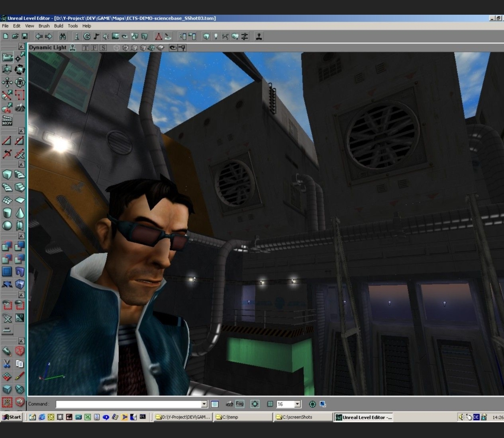The height and width of the screenshot is (438, 504).
Task: Collapse the camera tools group arrow
Action: (21, 46)
